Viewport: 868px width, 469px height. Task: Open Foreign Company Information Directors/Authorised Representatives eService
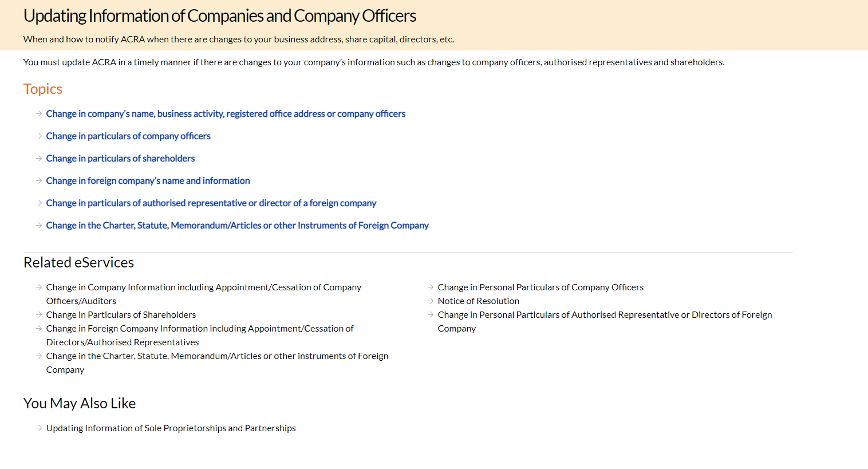[x=200, y=335]
